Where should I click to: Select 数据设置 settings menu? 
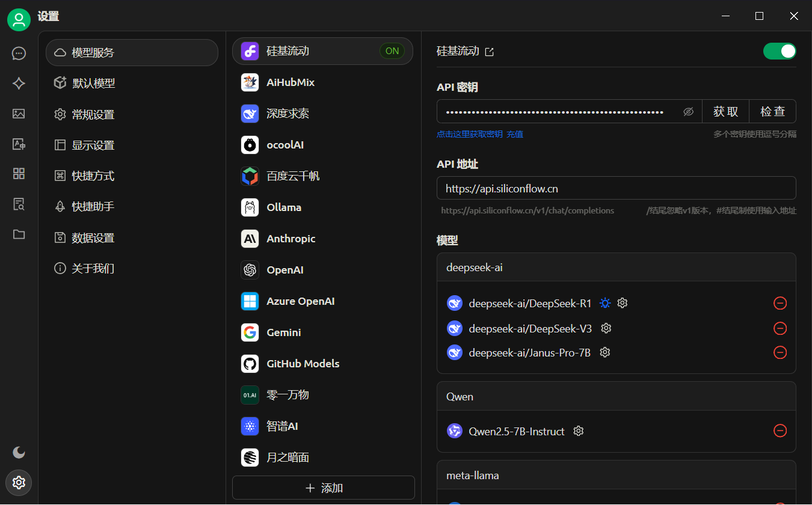pos(132,237)
